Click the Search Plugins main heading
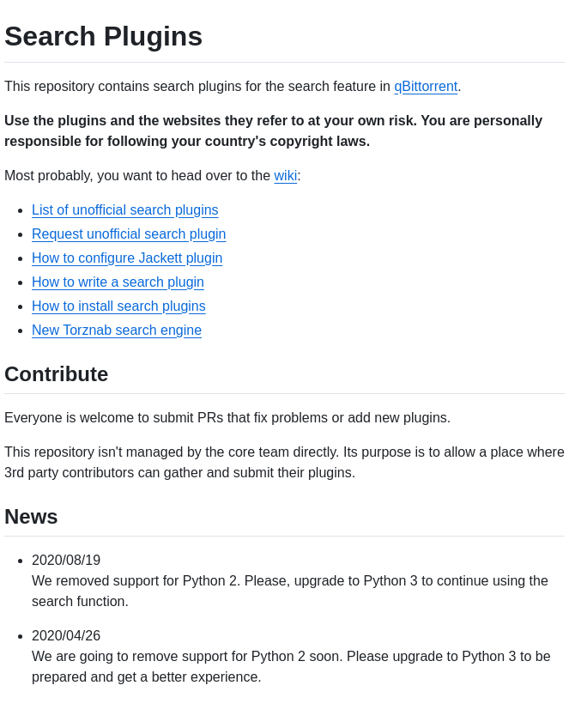569x728 pixels. tap(103, 36)
